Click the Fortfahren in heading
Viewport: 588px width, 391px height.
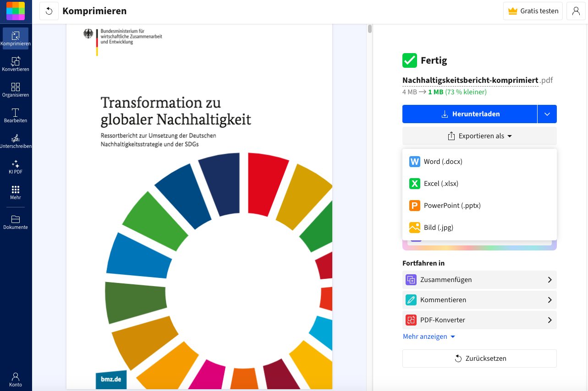point(423,263)
